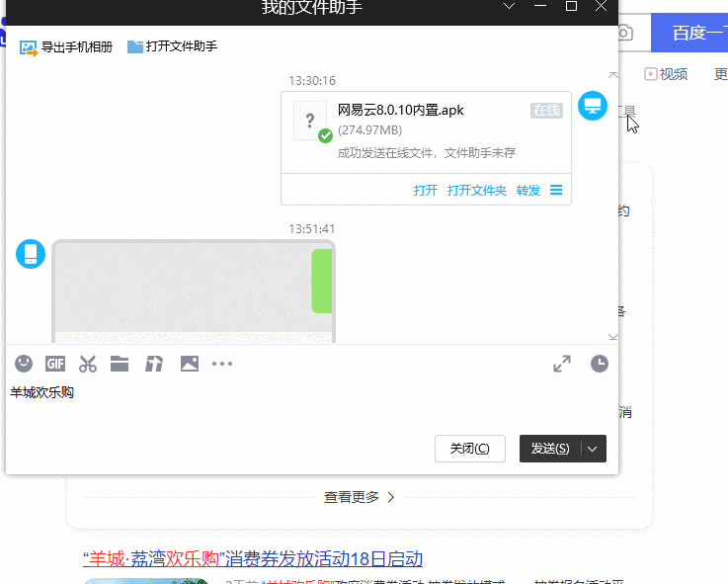Image resolution: width=728 pixels, height=584 pixels.
Task: Expand the Send button options arrow
Action: click(x=593, y=449)
